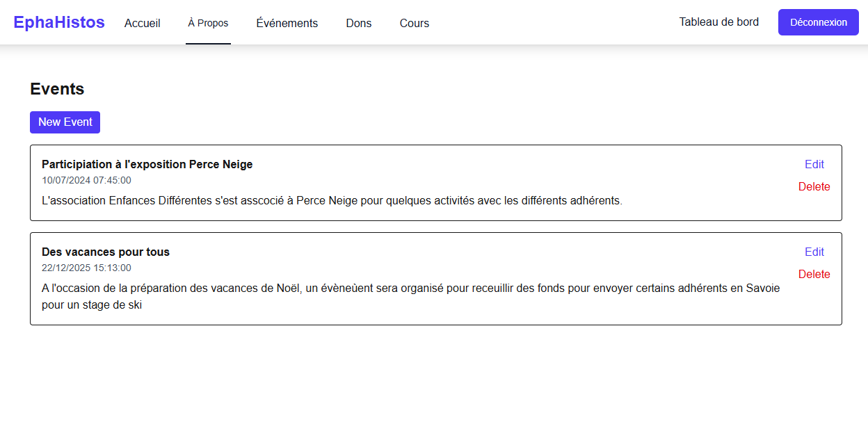Select the À Propos nav tab

tap(208, 23)
